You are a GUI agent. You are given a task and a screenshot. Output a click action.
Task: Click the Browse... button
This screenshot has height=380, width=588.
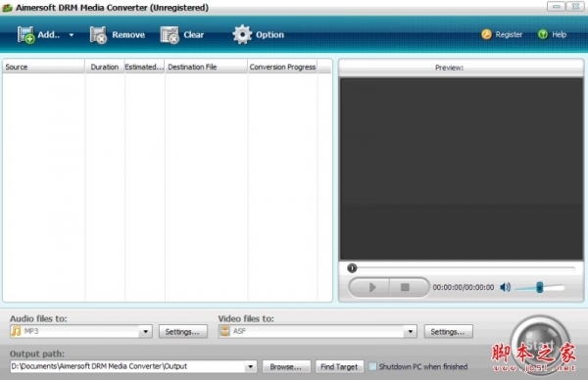286,366
